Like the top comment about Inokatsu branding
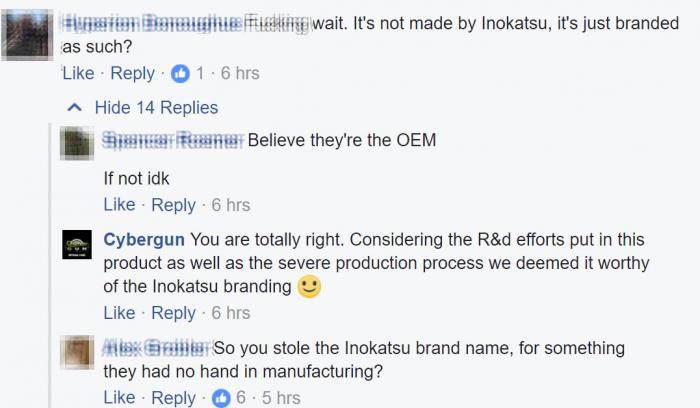 [x=78, y=73]
